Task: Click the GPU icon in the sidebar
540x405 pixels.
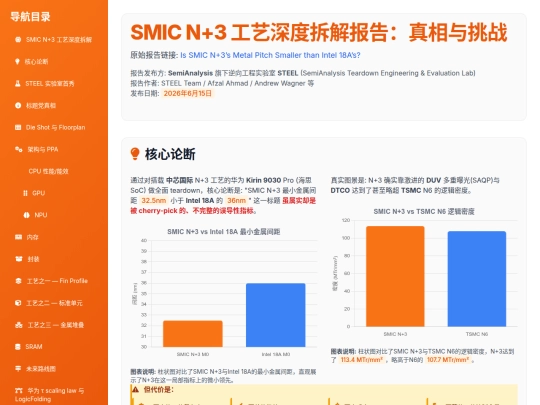Action: (x=25, y=193)
